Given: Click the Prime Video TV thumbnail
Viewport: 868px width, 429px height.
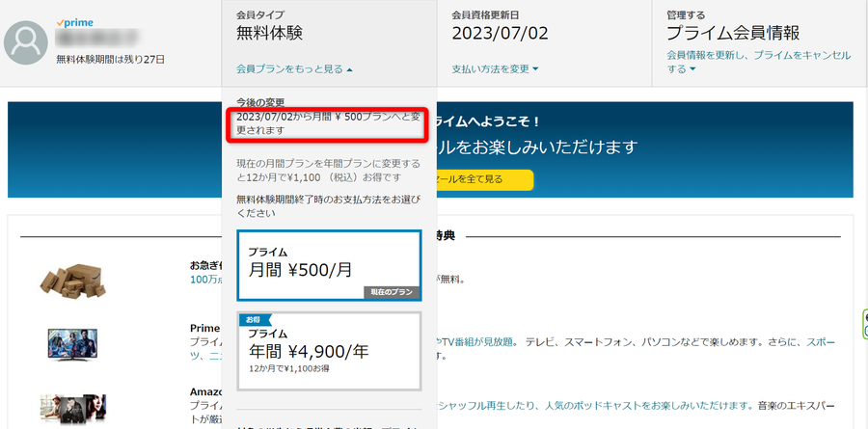Looking at the screenshot, I should 73,345.
